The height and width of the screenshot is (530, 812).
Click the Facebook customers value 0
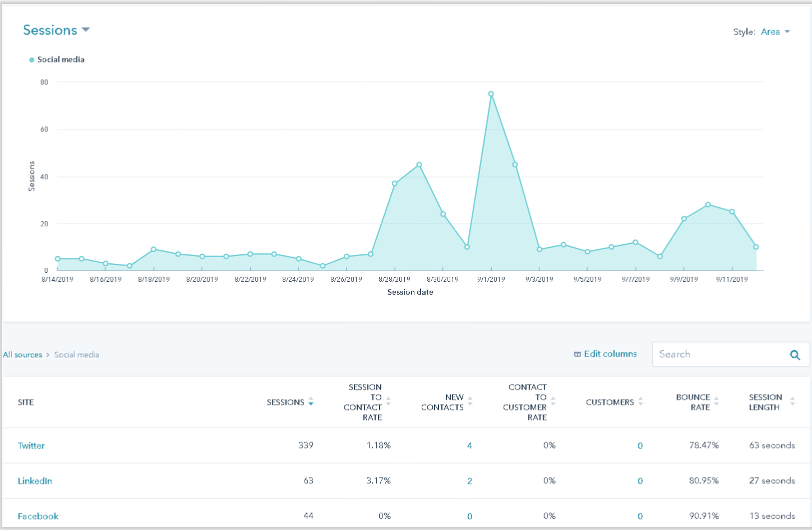640,517
